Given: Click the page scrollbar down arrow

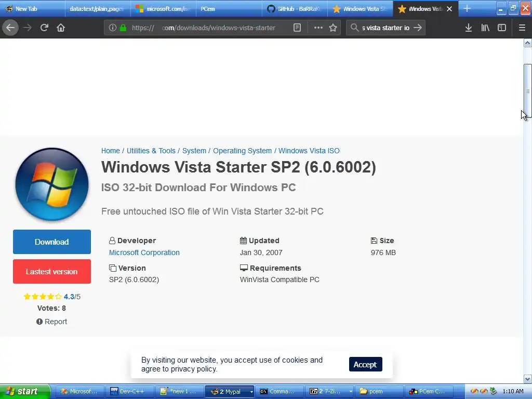Looking at the screenshot, I should point(527,379).
